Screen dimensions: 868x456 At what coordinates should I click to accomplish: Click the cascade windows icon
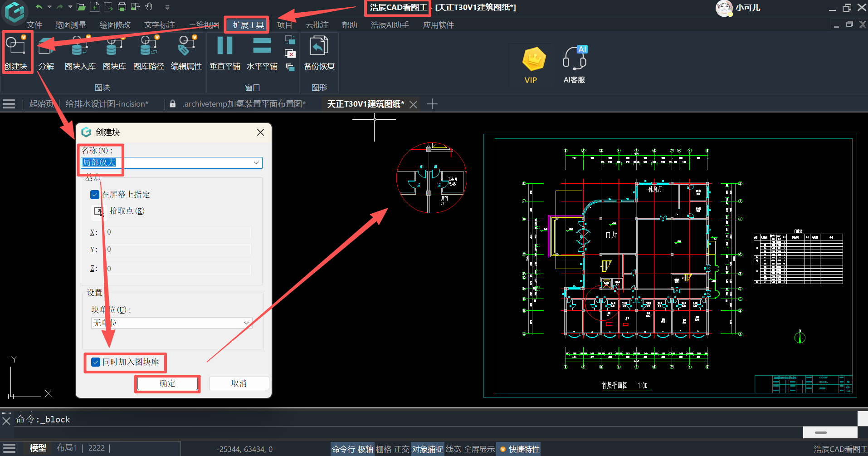point(290,67)
